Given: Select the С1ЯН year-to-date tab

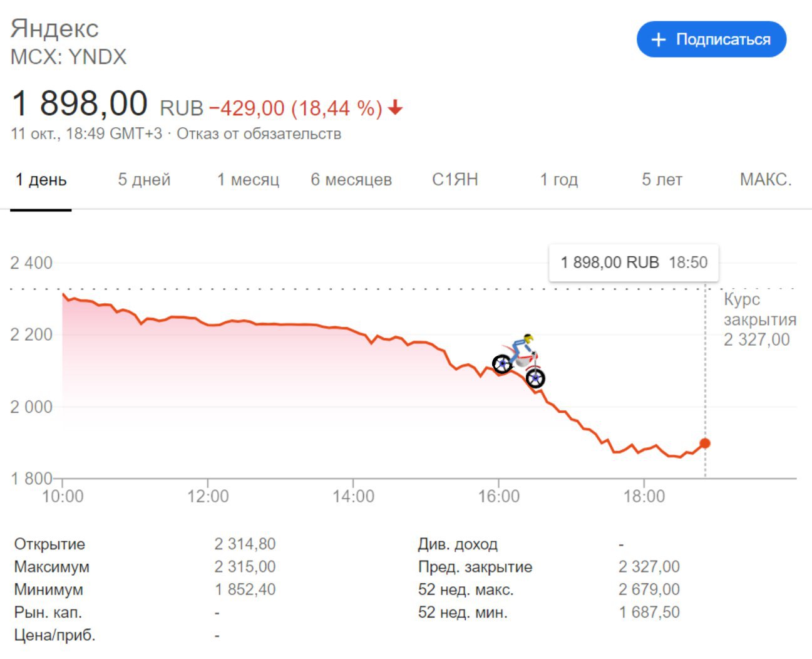Looking at the screenshot, I should pos(455,180).
